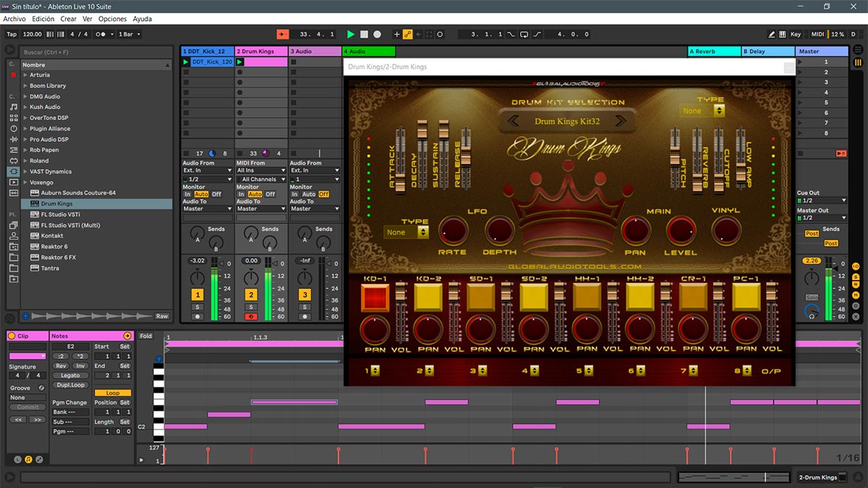Arm the Arrangement Record button
Image resolution: width=868 pixels, height=488 pixels.
point(377,34)
